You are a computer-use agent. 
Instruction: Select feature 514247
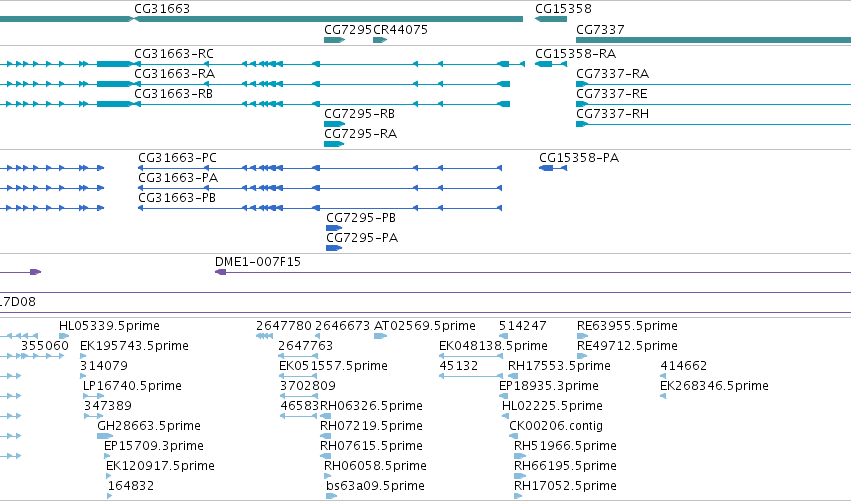[x=523, y=326]
